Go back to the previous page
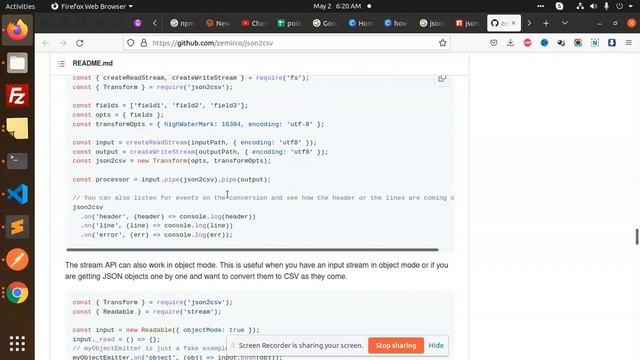The image size is (640, 360). pos(45,43)
